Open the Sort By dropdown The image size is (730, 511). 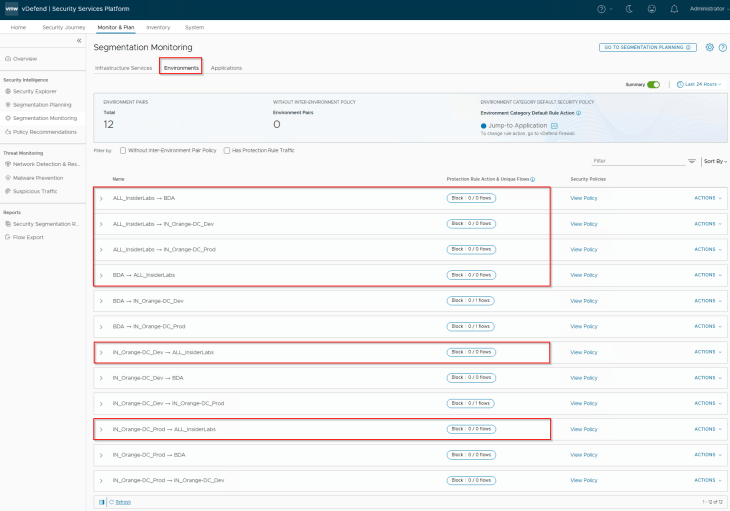click(x=714, y=161)
